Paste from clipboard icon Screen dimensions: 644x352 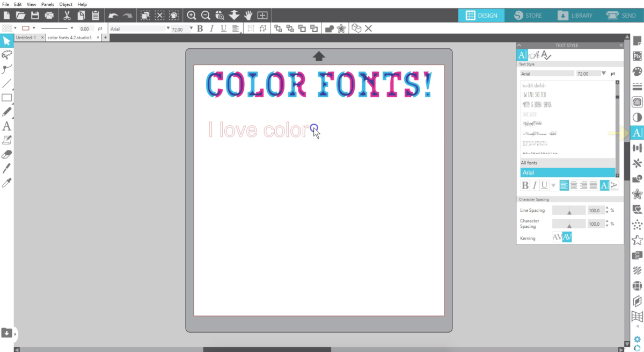[96, 16]
